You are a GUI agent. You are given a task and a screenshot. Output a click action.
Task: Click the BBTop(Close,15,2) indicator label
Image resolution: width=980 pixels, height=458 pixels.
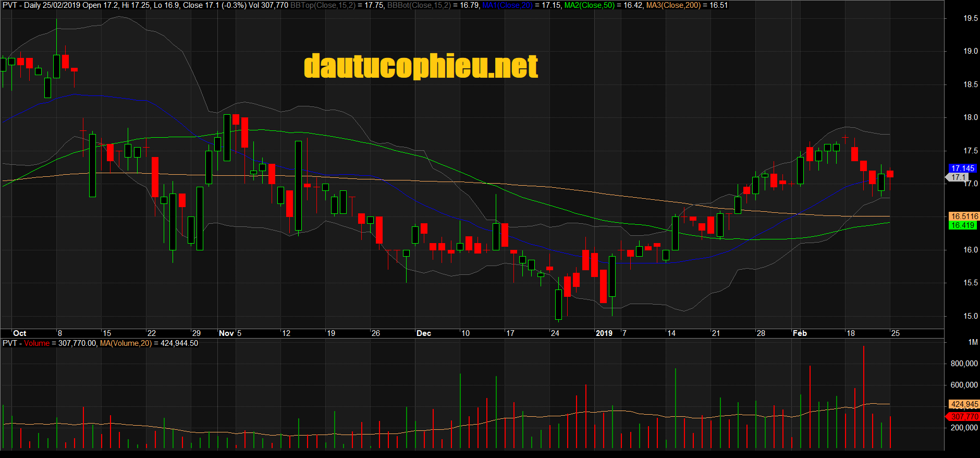tap(323, 5)
